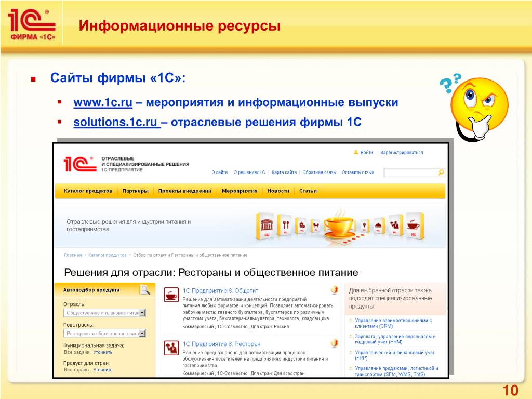Select the banner box with the coffee cup icon
This screenshot has height=399, width=532.
click(414, 226)
